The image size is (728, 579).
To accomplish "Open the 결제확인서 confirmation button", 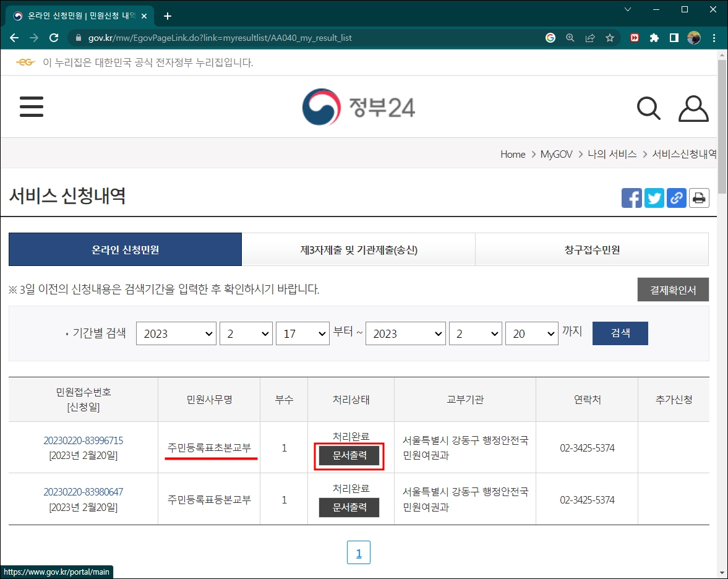I will click(673, 289).
